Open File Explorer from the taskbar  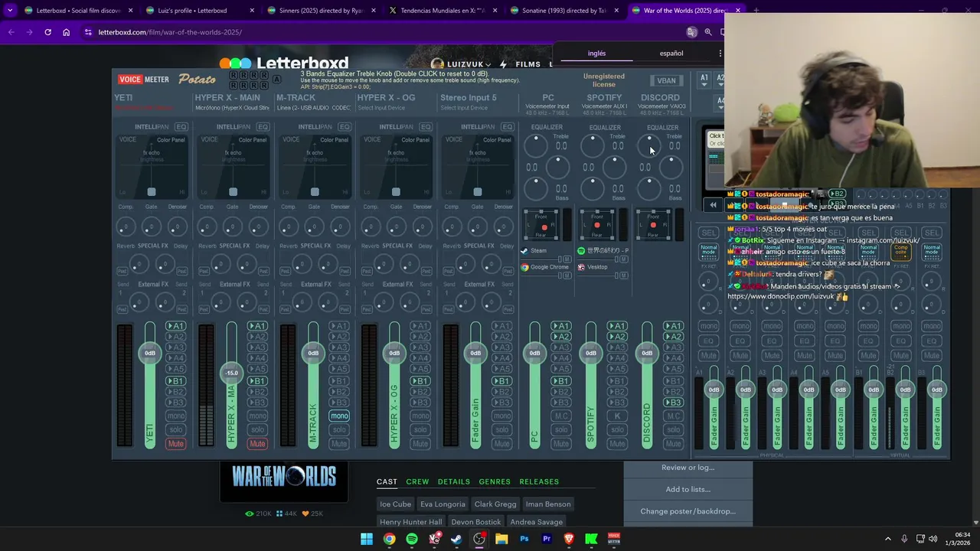click(501, 539)
